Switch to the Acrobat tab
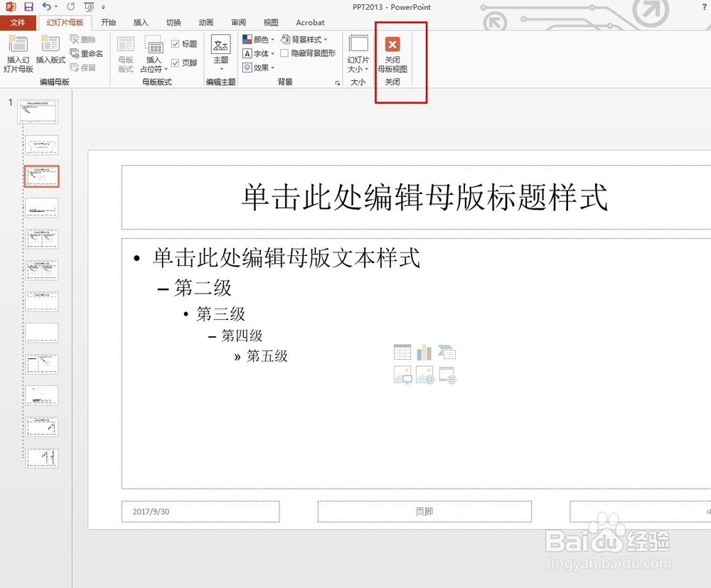 310,22
